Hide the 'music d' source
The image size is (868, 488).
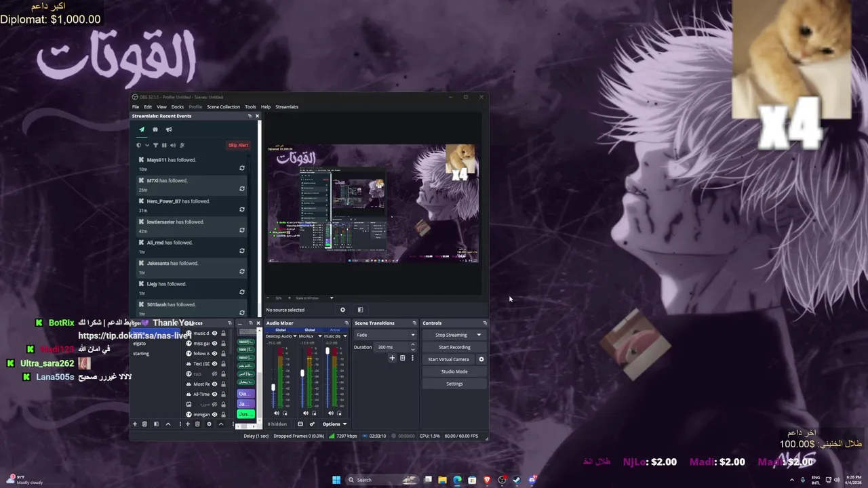[215, 333]
